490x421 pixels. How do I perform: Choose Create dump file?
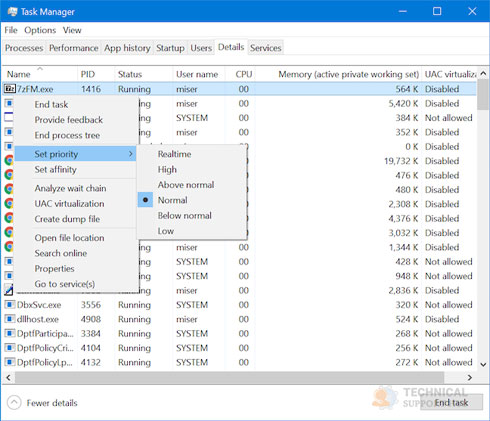(67, 219)
